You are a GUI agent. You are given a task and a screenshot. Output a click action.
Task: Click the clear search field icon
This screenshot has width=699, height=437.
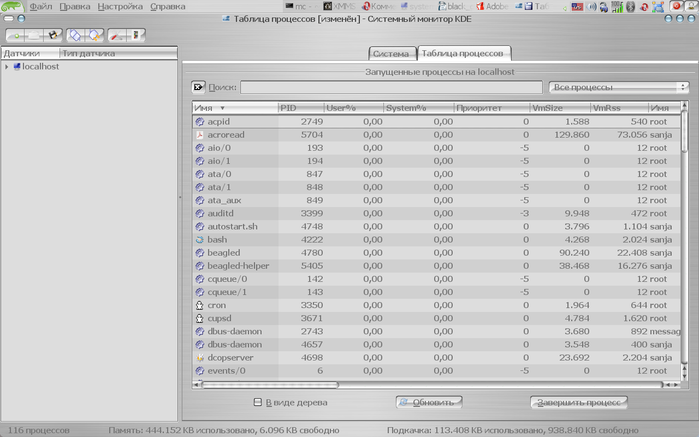198,87
